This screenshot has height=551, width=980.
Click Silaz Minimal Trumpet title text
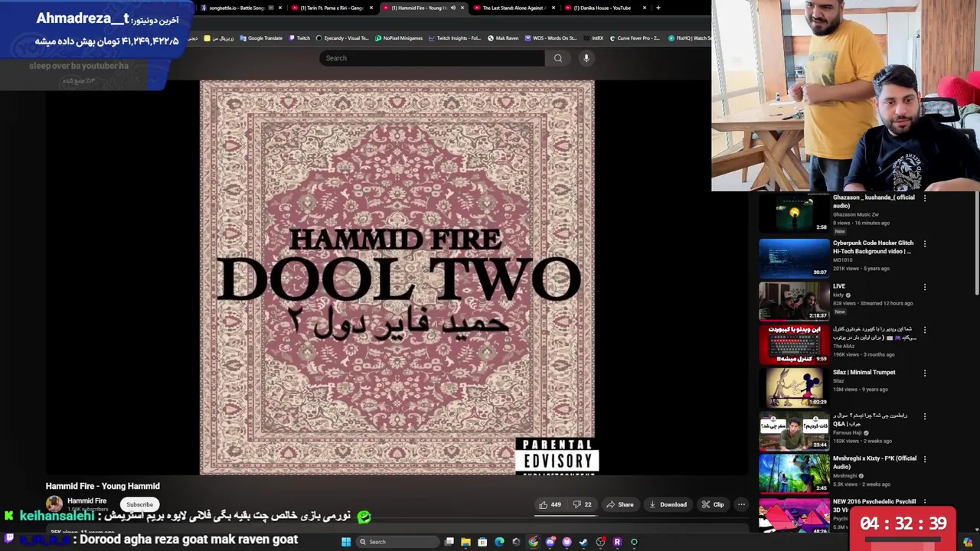tap(864, 373)
